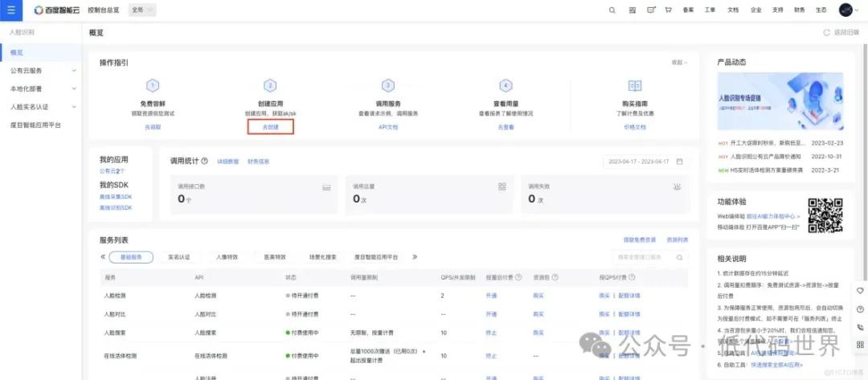Image resolution: width=868 pixels, height=380 pixels.
Task: Collapse the 操作指引 panel with 收起
Action: point(678,63)
